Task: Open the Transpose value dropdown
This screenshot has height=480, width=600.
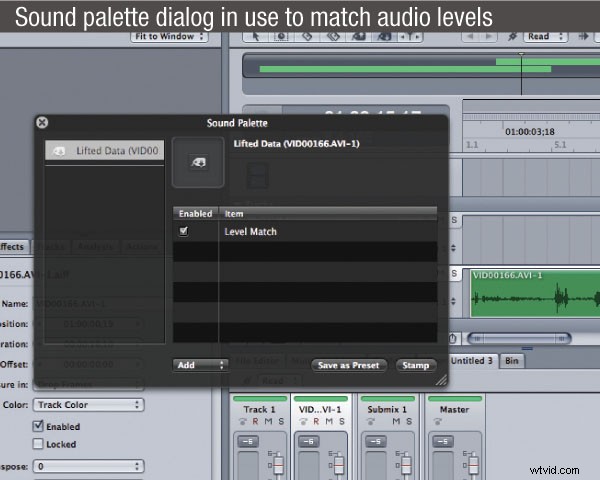Action: [88, 466]
